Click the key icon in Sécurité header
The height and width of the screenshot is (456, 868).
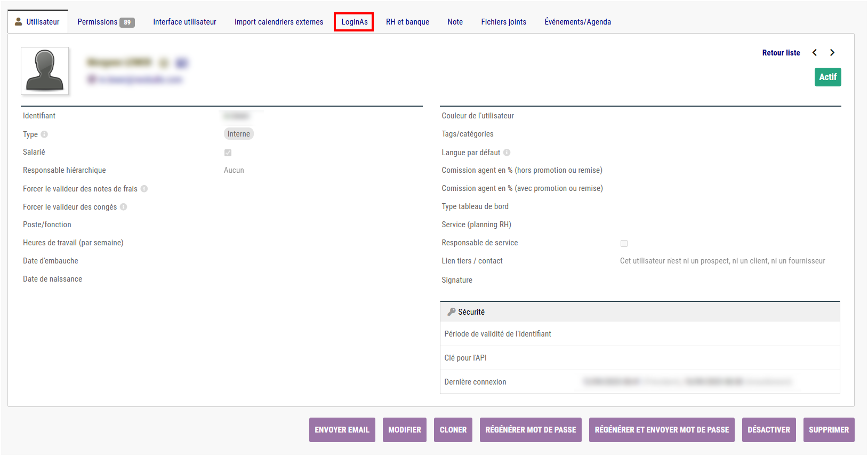tap(451, 312)
